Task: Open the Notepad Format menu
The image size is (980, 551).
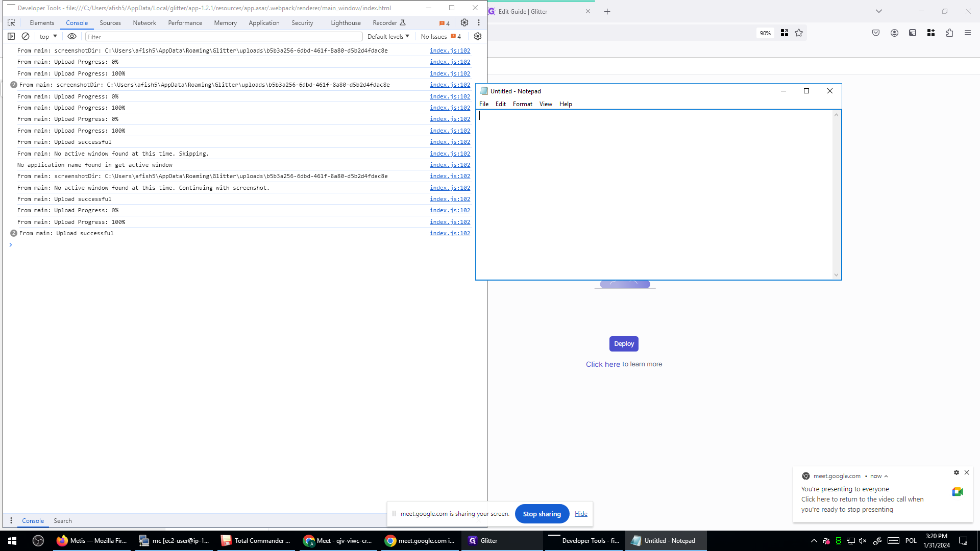Action: (x=522, y=104)
